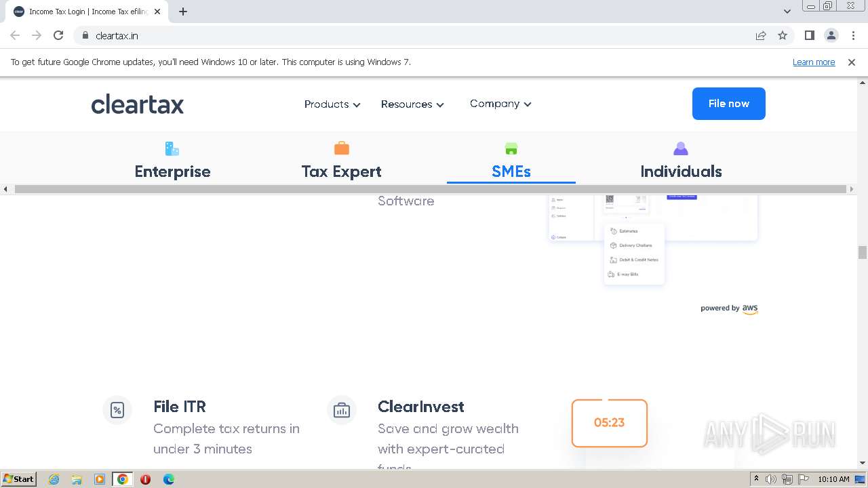The width and height of the screenshot is (868, 488).
Task: Expand the Products dropdown menu
Action: [x=332, y=104]
